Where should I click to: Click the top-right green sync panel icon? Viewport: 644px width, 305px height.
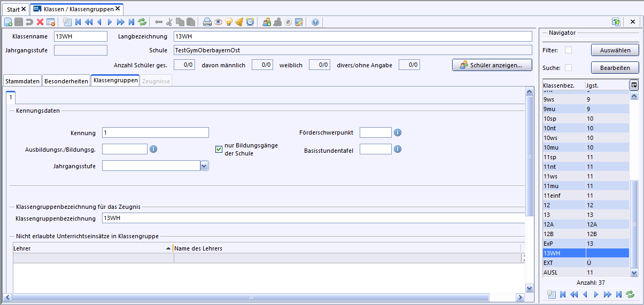[x=616, y=22]
